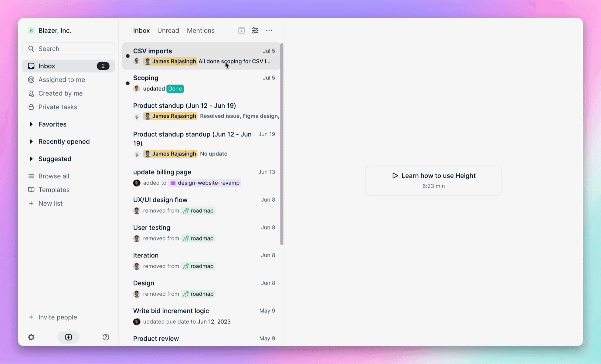Open the UX/UI design flow notification
The width and height of the screenshot is (601, 364).
click(201, 205)
